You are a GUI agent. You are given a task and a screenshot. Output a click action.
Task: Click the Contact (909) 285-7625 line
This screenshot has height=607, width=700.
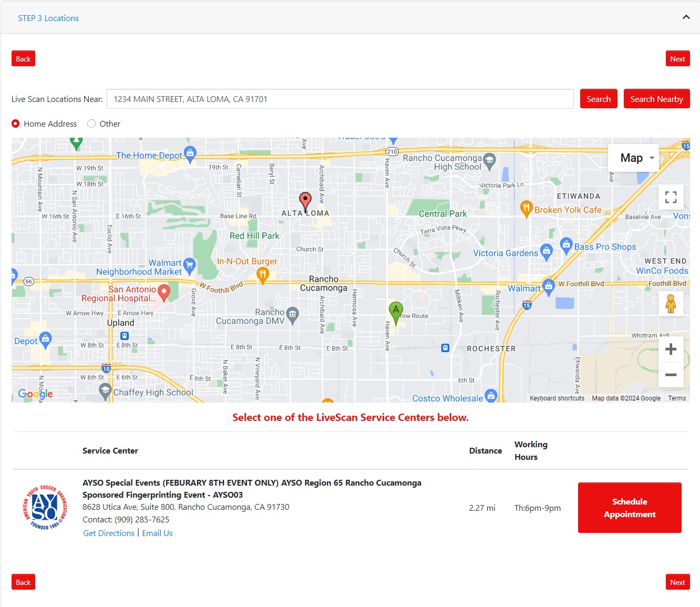(x=126, y=520)
